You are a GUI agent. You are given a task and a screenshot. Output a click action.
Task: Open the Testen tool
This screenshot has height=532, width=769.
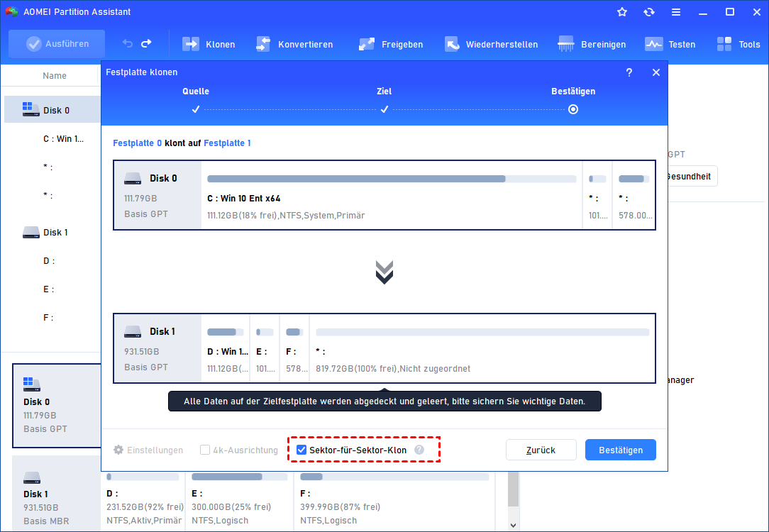653,44
